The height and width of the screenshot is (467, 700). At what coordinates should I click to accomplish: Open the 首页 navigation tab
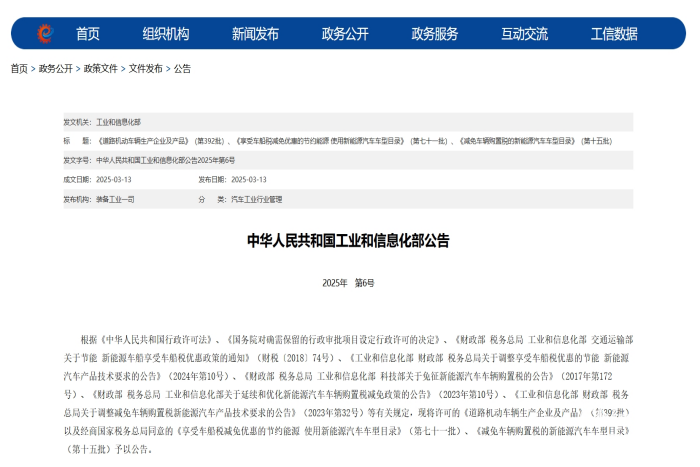point(88,34)
